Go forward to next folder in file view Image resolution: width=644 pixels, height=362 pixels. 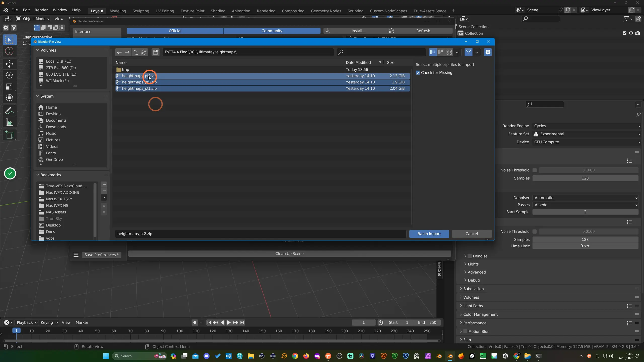click(x=127, y=52)
